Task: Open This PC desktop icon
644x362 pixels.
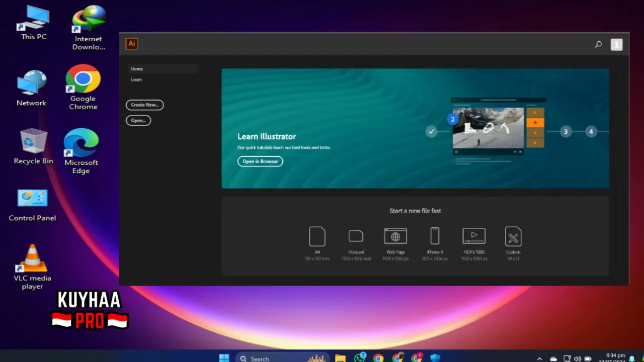Action: pos(34,23)
